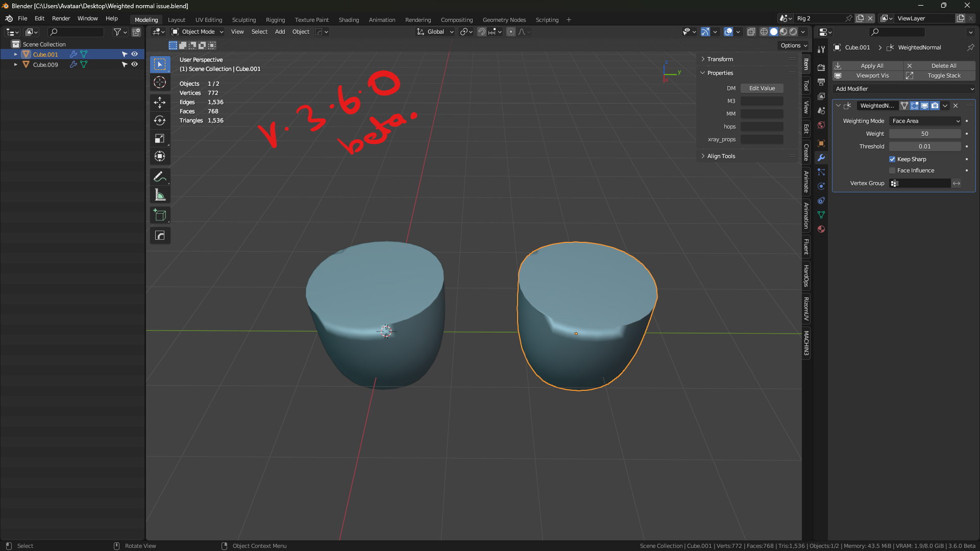Select the Scale tool
Screen dimensions: 980x551
(160, 138)
